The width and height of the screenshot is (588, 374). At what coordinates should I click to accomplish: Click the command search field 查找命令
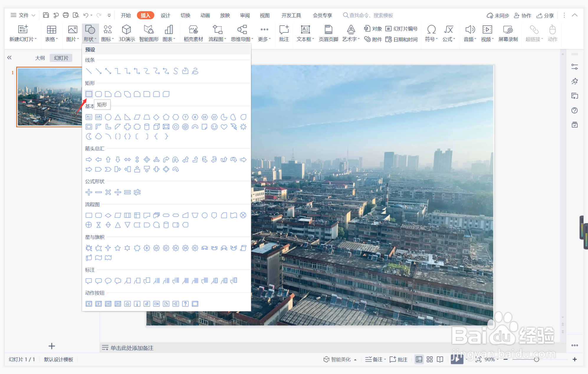point(368,15)
